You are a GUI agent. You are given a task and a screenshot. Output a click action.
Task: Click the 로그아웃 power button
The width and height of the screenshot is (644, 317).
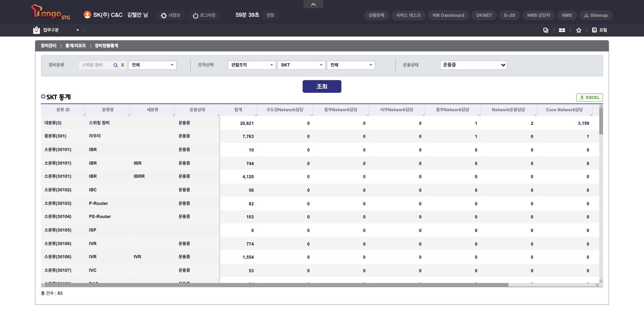click(204, 15)
